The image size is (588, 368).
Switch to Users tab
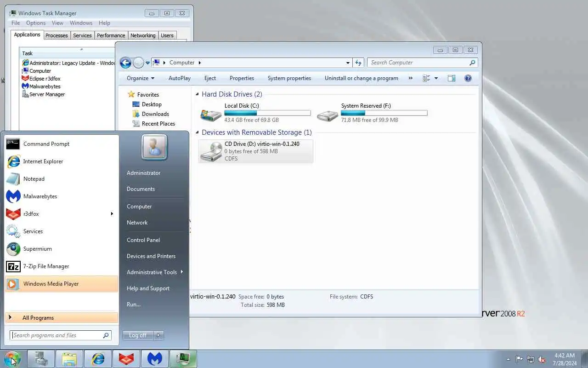coord(167,35)
